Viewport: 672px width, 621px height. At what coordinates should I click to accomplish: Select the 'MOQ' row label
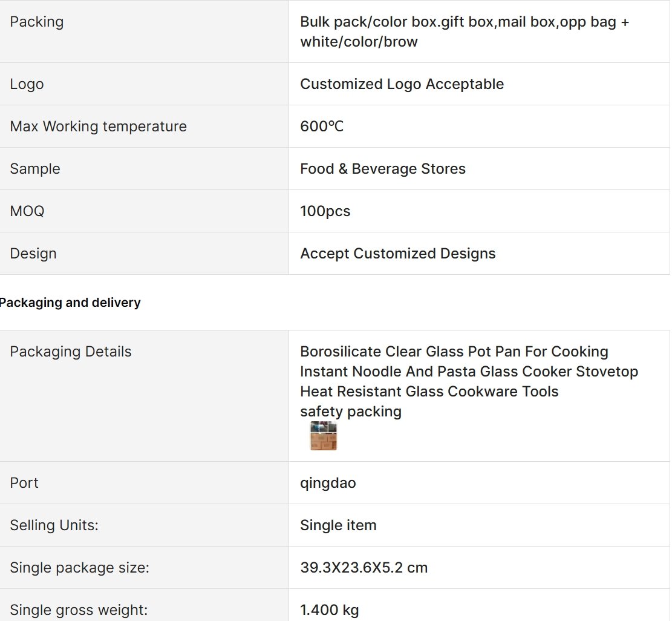(x=27, y=211)
